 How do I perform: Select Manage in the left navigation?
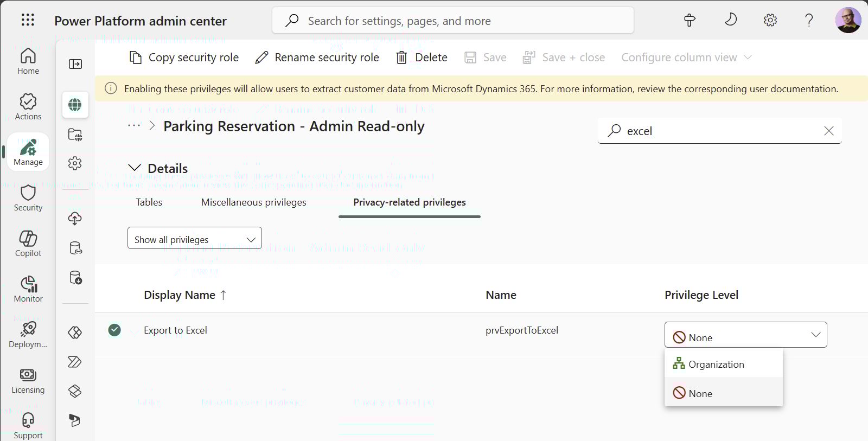(28, 152)
